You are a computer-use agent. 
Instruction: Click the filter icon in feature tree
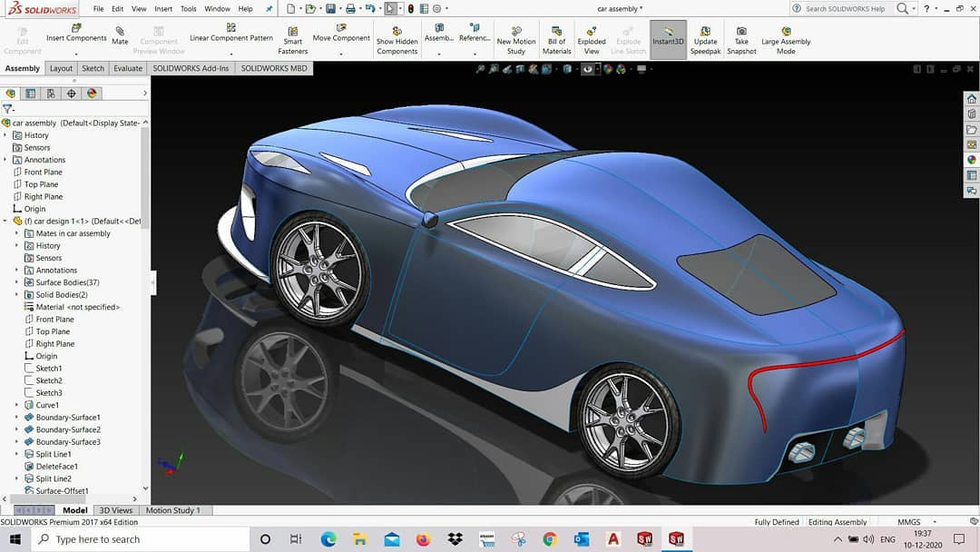[x=7, y=109]
